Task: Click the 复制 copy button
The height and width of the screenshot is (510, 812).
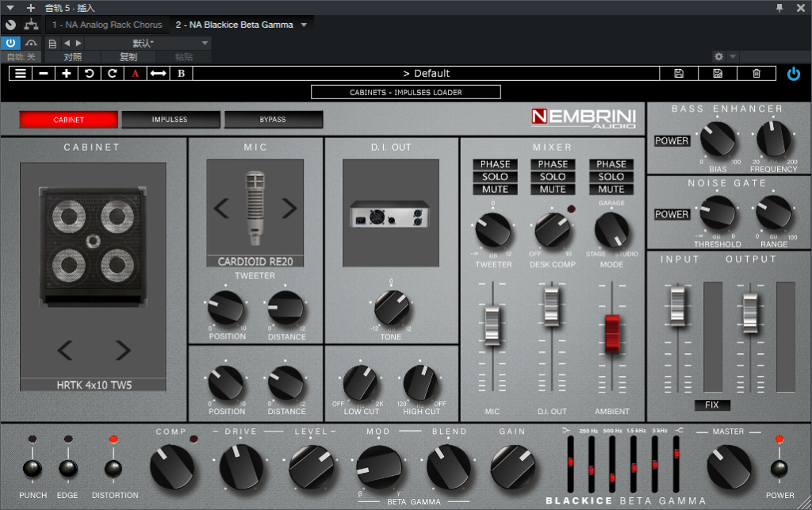Action: click(x=128, y=57)
